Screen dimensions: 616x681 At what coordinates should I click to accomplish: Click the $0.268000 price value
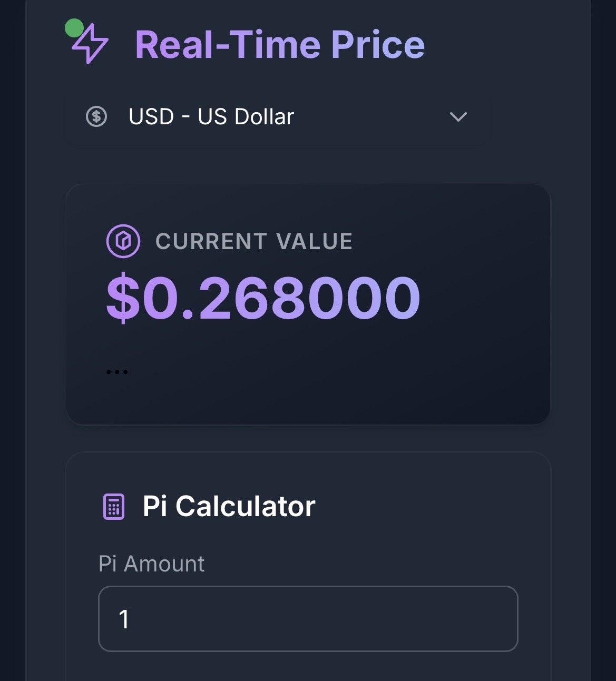(263, 298)
